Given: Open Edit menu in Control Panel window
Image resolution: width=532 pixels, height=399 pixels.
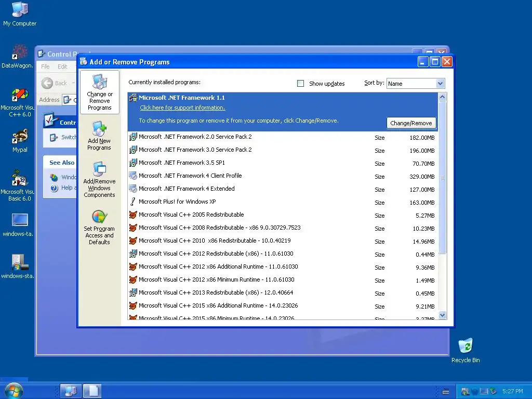Looking at the screenshot, I should click(x=62, y=66).
